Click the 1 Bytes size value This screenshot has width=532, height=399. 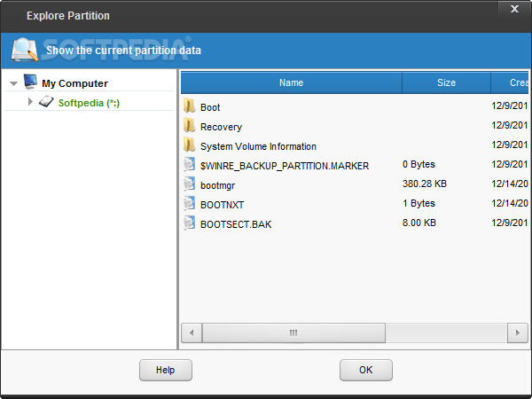419,203
